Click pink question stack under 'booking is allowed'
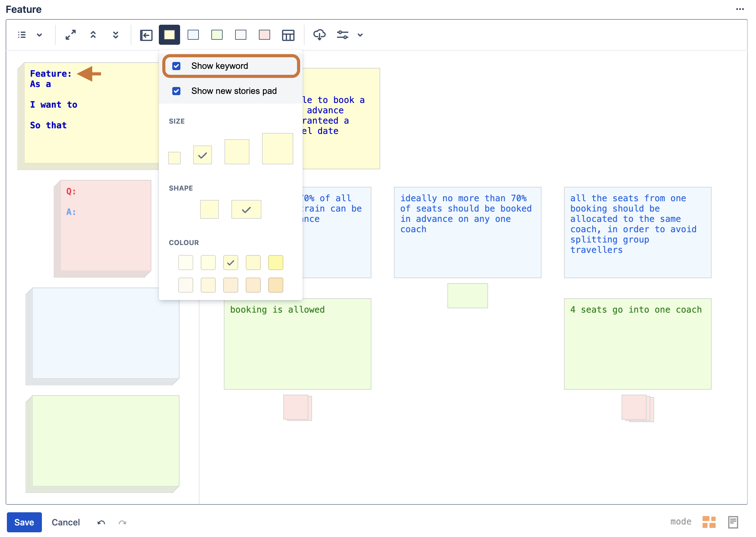Image resolution: width=756 pixels, height=537 pixels. [298, 408]
